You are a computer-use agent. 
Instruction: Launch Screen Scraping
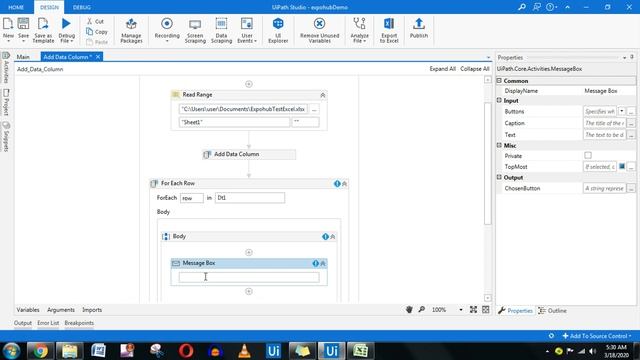195,30
